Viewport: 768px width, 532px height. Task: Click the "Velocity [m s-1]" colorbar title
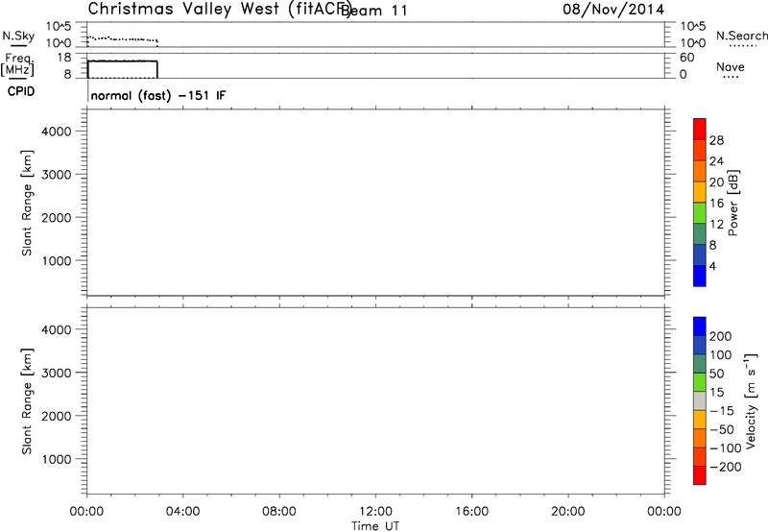tap(751, 400)
